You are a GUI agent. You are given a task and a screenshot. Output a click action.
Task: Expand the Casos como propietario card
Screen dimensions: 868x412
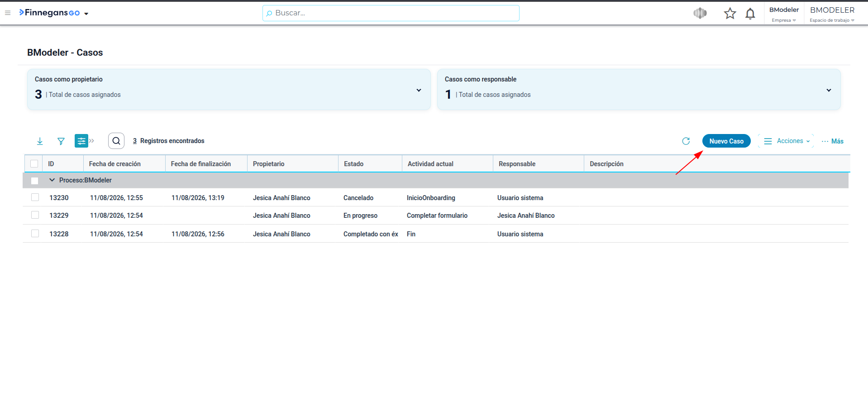coord(419,90)
